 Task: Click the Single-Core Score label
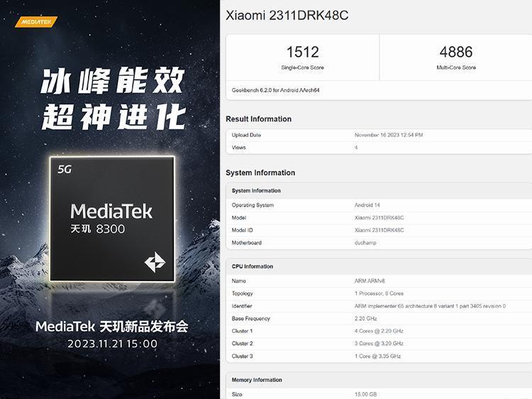pos(302,67)
